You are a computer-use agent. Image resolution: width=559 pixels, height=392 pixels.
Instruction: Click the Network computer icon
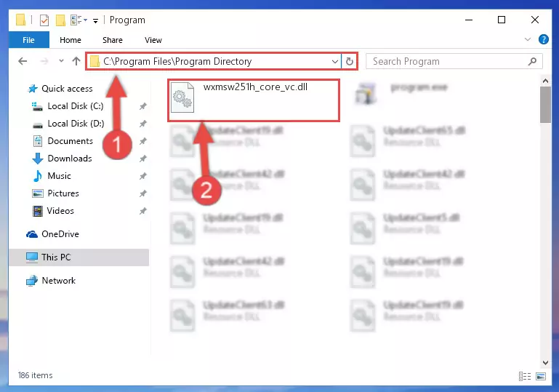click(x=32, y=281)
